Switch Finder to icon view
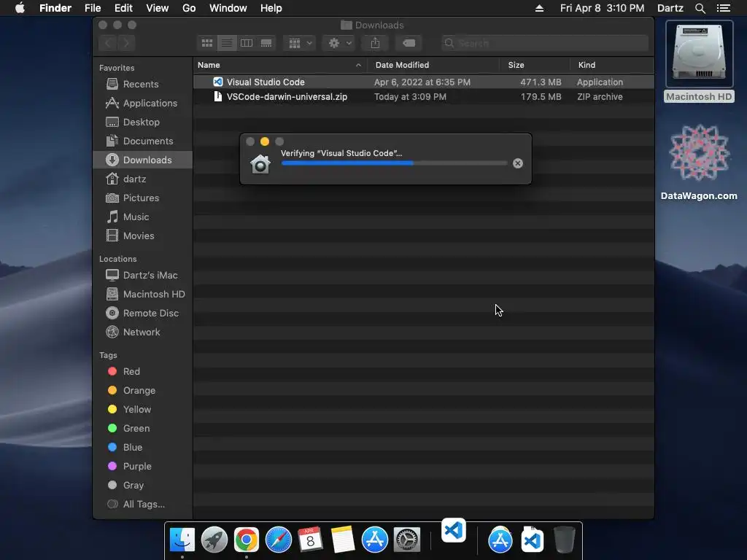Image resolution: width=747 pixels, height=560 pixels. (207, 43)
